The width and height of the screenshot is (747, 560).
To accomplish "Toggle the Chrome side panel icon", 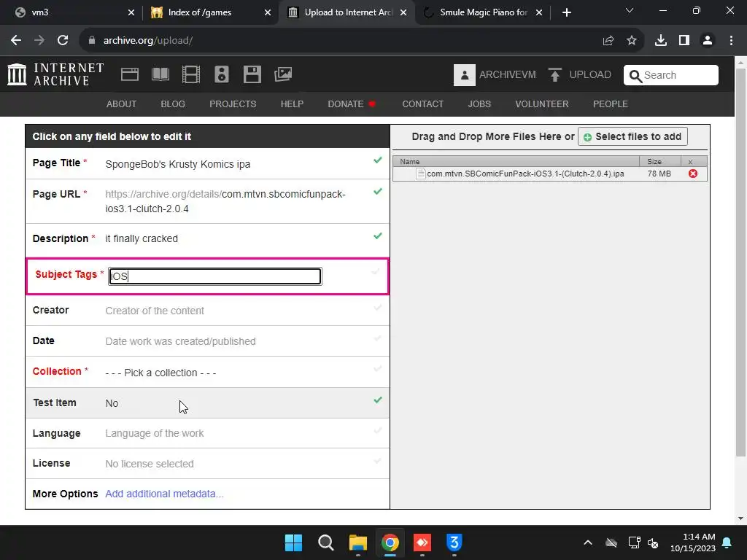I will click(684, 41).
